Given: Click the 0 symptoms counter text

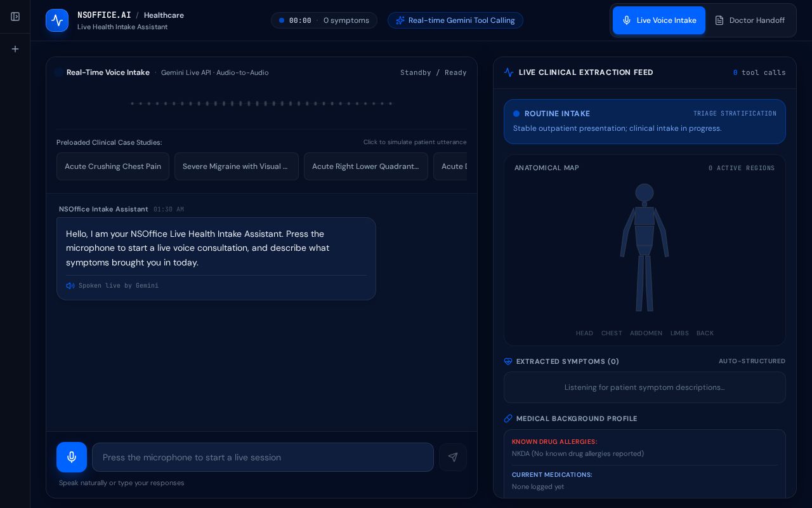Looking at the screenshot, I should pyautogui.click(x=346, y=20).
